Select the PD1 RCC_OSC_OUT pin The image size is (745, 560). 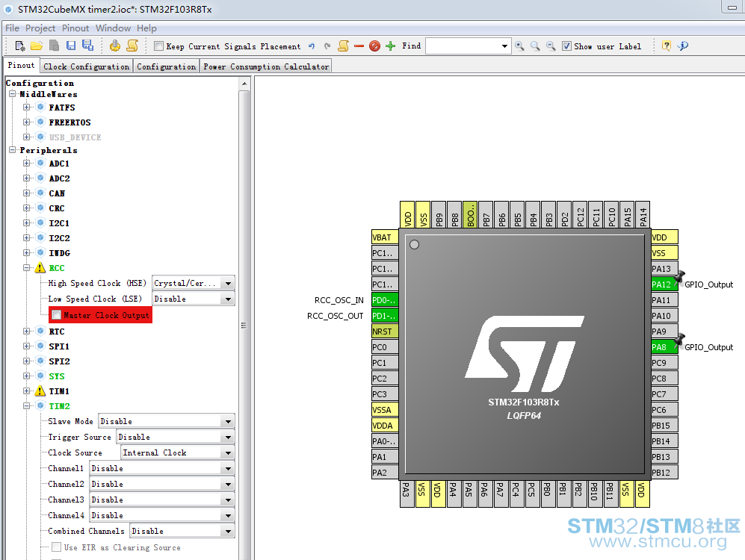tap(384, 316)
